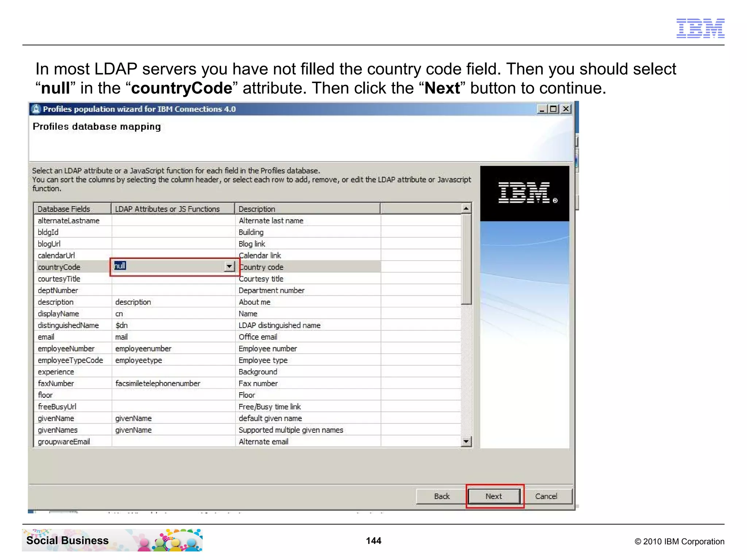Click the Free/Busy time link description

308,407
